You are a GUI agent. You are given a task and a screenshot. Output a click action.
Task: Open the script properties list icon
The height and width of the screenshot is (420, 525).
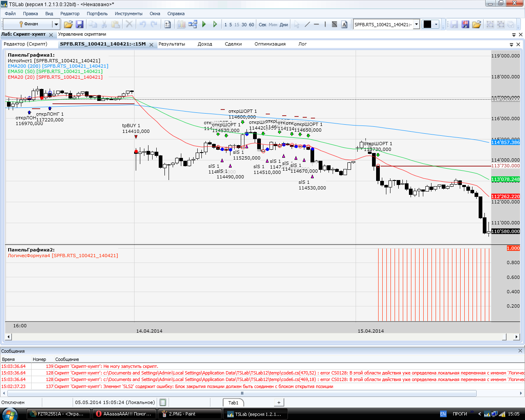(167, 25)
